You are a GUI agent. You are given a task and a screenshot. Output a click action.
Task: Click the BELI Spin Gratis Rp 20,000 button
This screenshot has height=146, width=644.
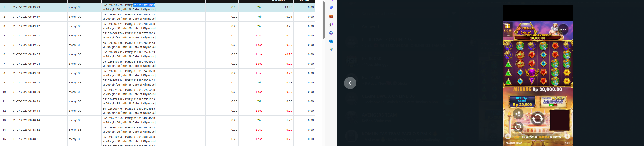522,102
